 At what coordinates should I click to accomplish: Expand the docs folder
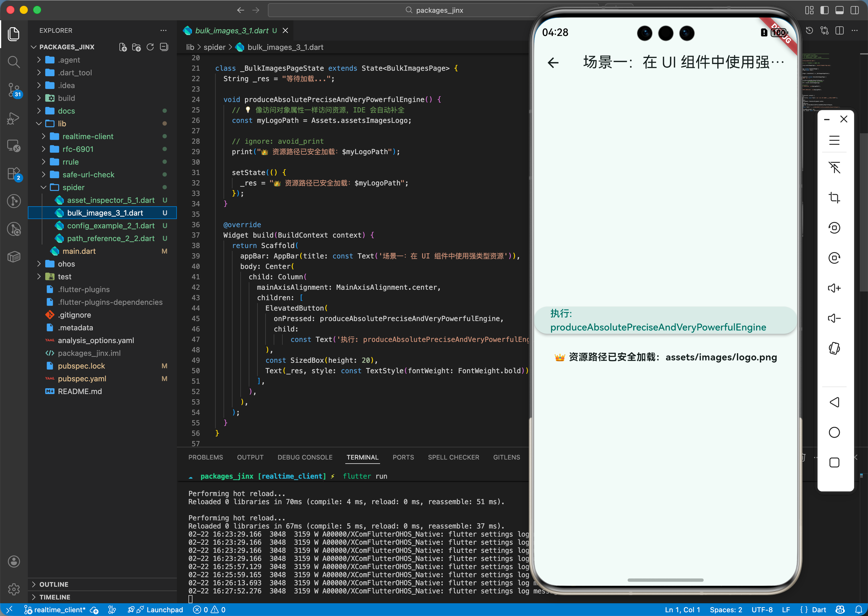tap(66, 111)
